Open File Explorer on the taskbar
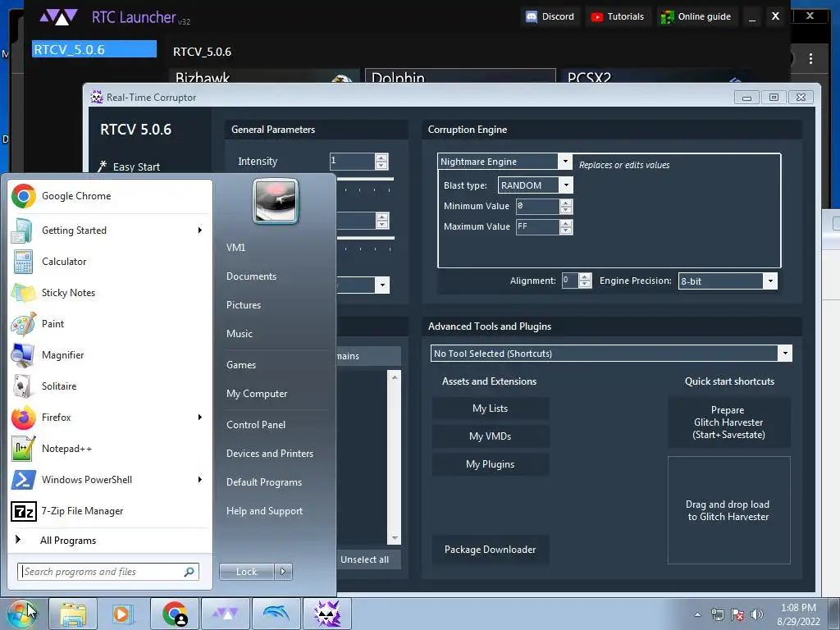 pos(73,614)
